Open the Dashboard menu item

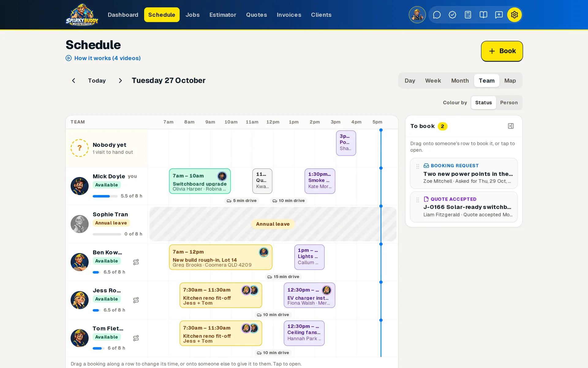pos(123,15)
